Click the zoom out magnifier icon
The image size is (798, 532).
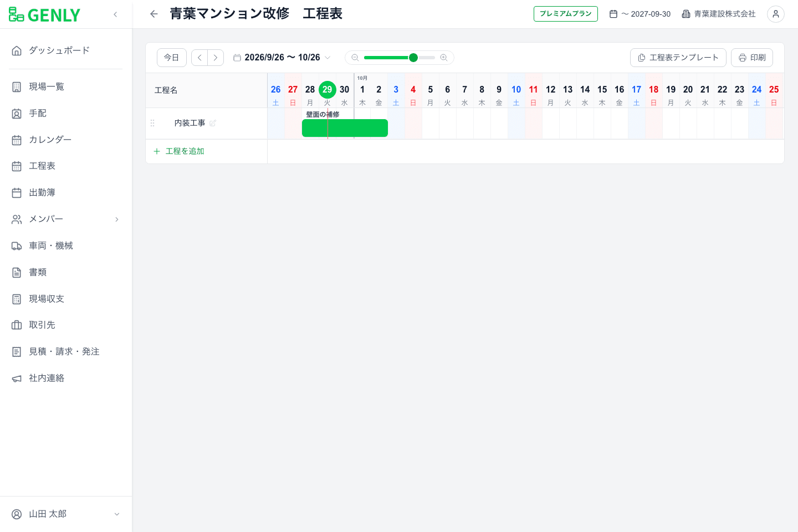point(355,58)
